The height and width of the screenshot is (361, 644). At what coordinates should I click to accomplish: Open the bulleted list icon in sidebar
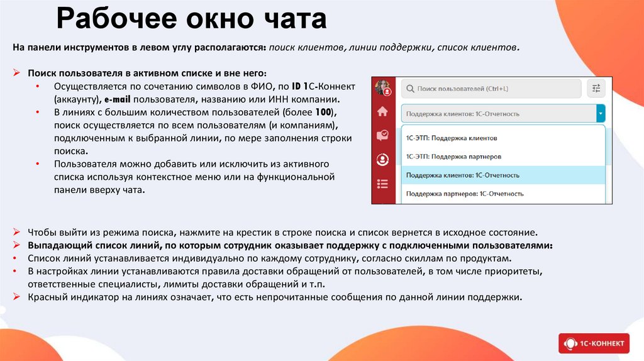pyautogui.click(x=382, y=184)
